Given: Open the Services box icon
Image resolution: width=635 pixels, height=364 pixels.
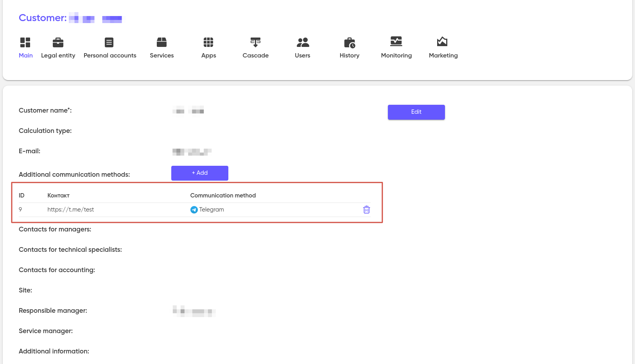Looking at the screenshot, I should [162, 42].
